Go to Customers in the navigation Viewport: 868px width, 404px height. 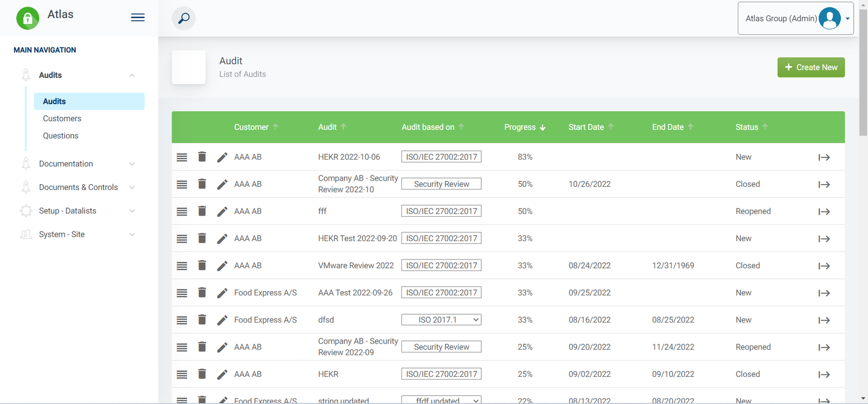62,118
